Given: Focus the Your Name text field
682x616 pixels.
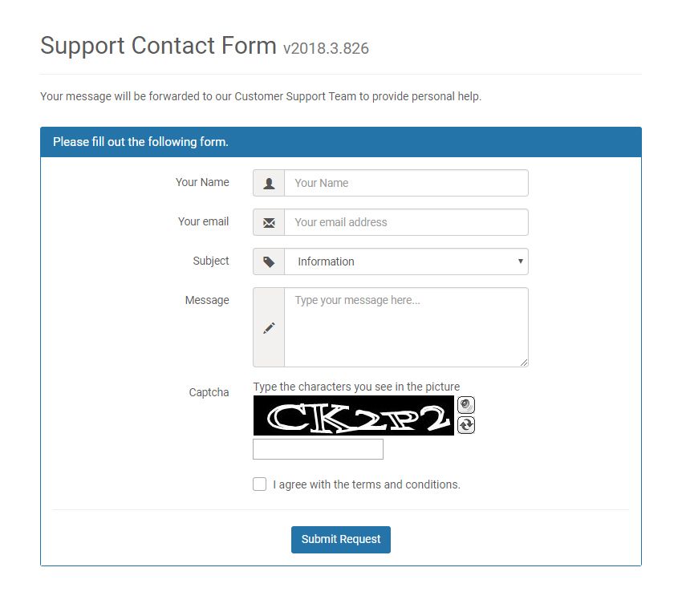Looking at the screenshot, I should click(x=406, y=183).
